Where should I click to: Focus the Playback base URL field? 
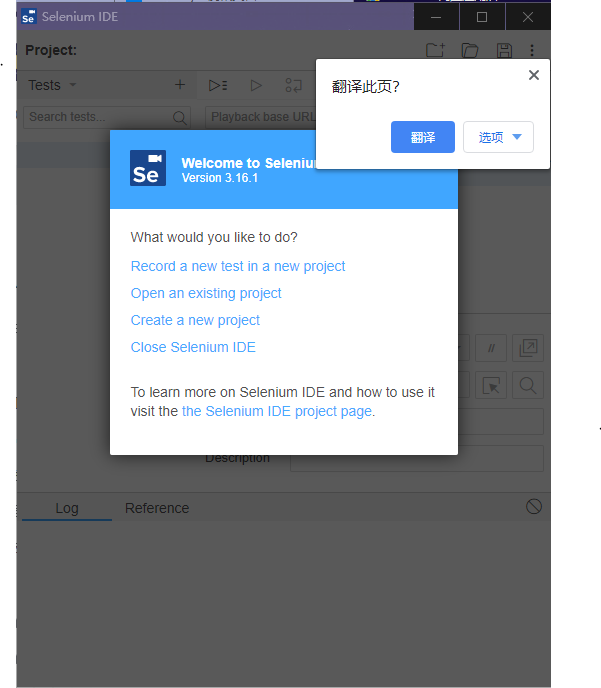[x=261, y=117]
